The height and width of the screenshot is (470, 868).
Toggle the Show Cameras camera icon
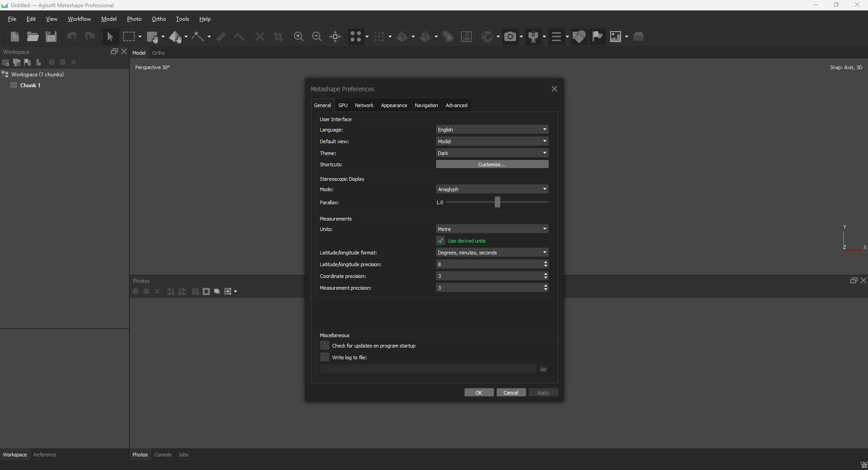pos(510,37)
